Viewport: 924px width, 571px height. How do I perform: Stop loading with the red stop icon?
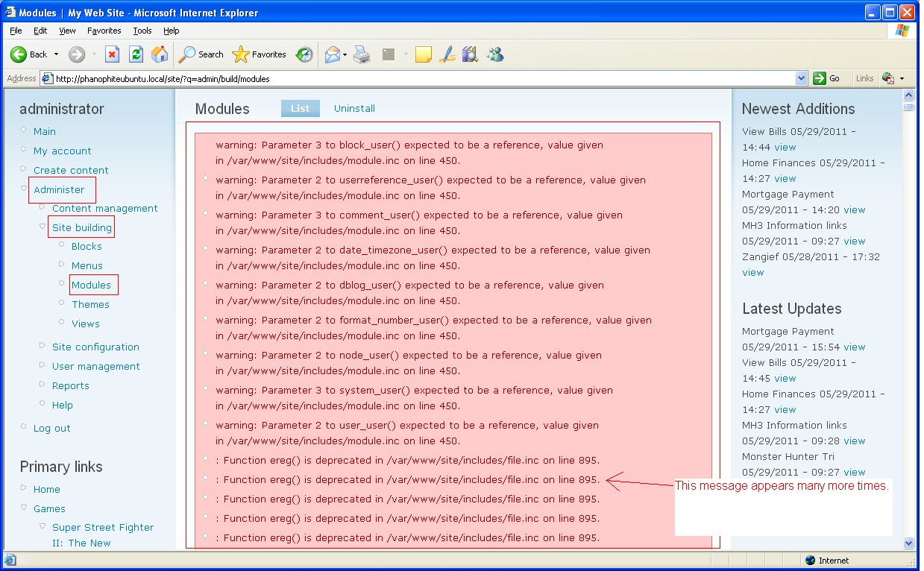[x=113, y=54]
